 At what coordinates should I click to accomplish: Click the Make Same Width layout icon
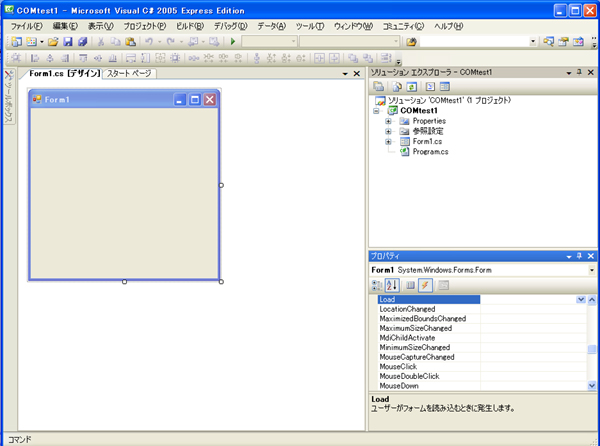[131, 58]
